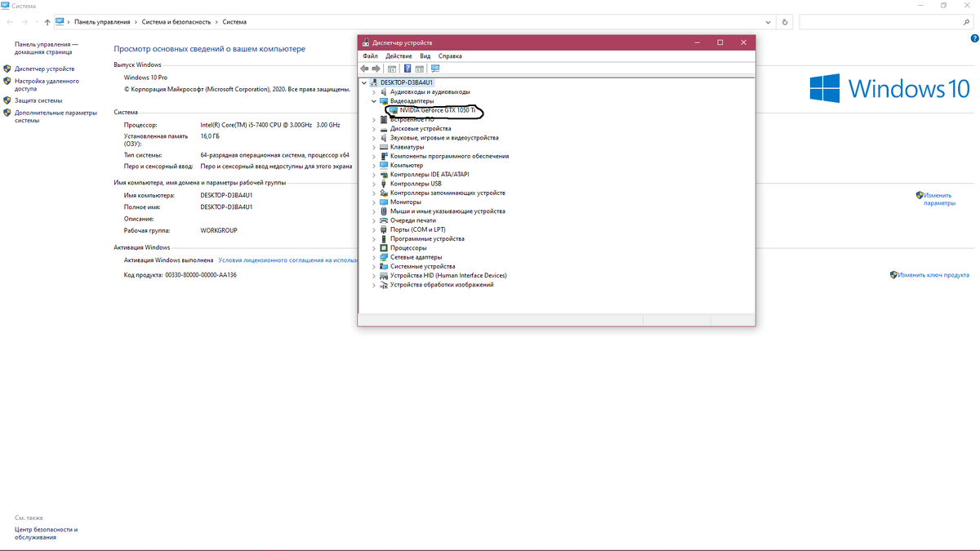Click the shield icon next to Изменить параметры
This screenshot has height=551, width=980.
pos(920,195)
